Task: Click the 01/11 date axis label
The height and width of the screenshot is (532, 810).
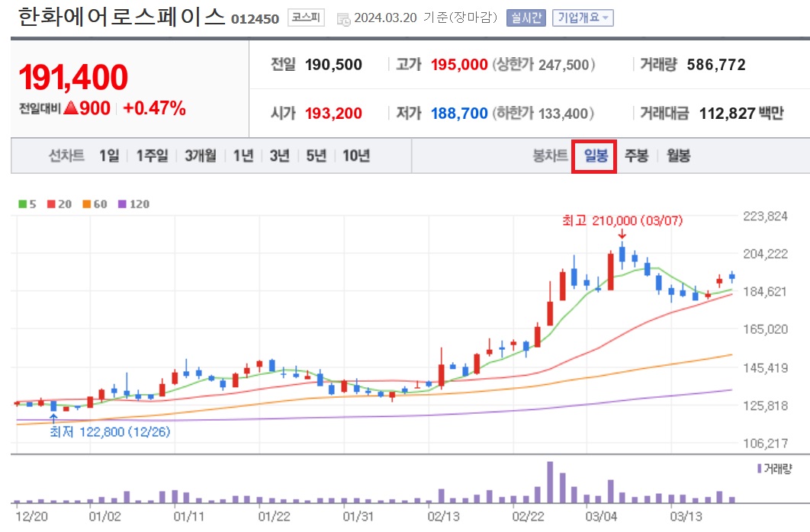Action: [189, 517]
